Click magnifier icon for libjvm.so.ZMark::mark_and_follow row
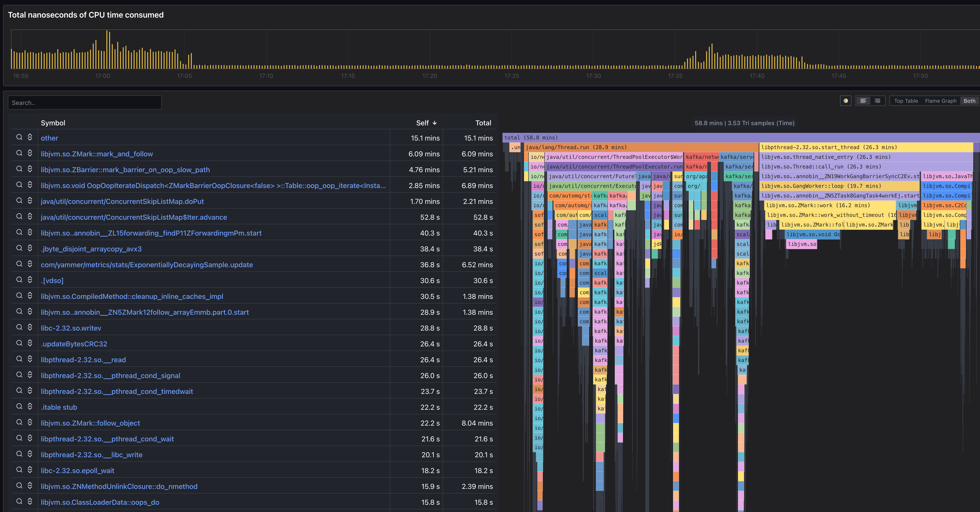The image size is (980, 512). pyautogui.click(x=19, y=153)
